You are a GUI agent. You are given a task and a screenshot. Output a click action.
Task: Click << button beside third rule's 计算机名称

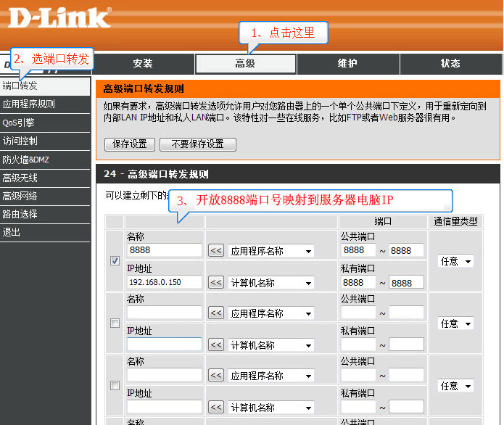click(216, 408)
